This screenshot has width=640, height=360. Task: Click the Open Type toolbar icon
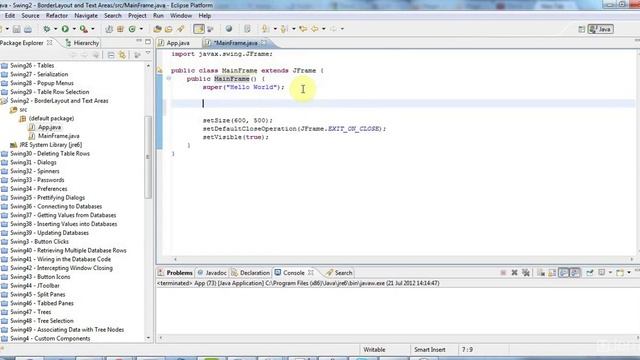click(157, 29)
